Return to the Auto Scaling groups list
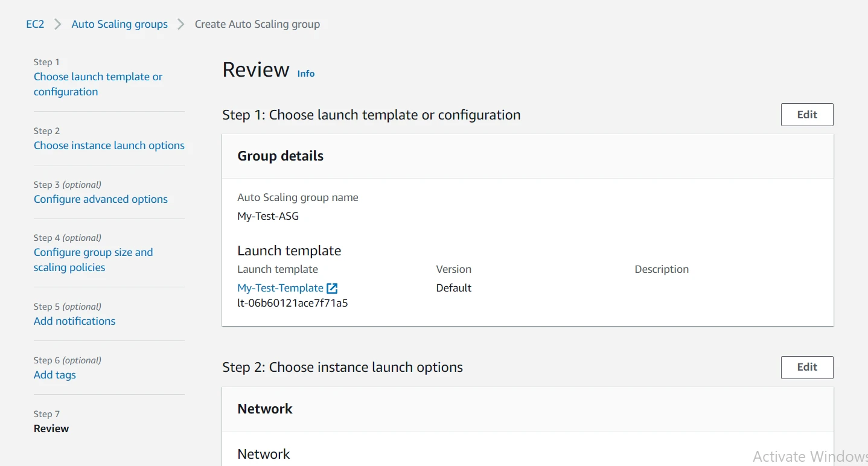 tap(119, 24)
